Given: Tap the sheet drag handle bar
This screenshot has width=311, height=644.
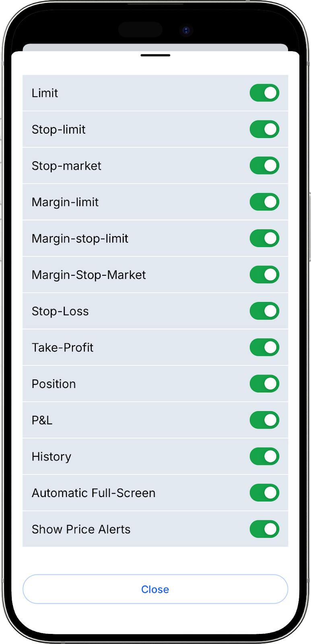Looking at the screenshot, I should click(x=155, y=55).
